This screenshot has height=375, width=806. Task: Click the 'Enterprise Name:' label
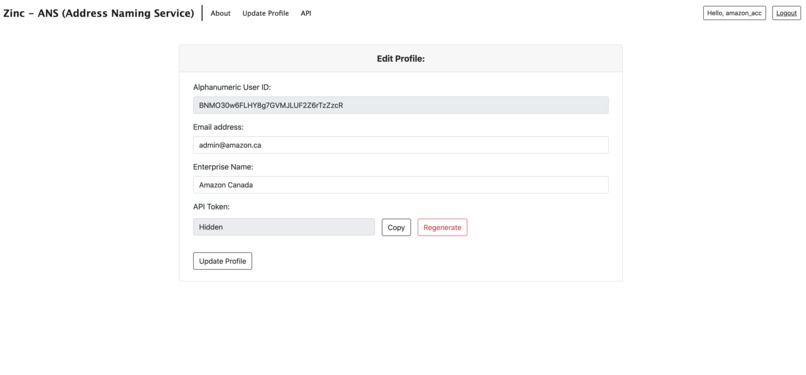224,167
